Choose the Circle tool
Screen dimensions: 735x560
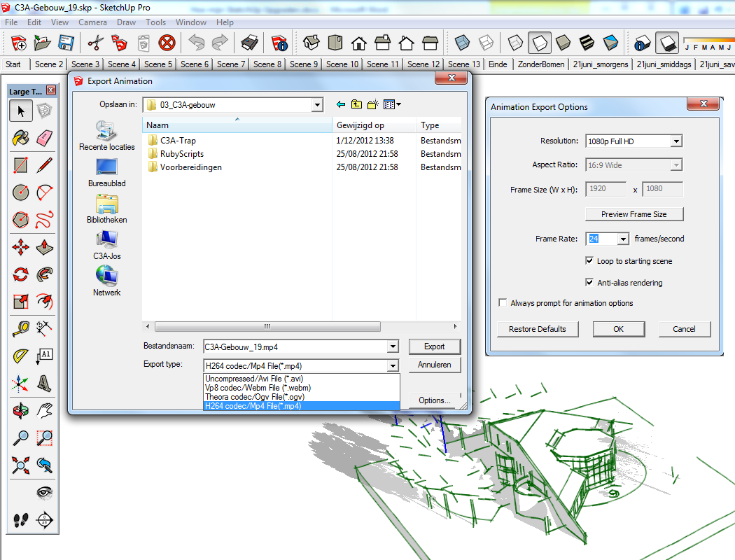[x=20, y=192]
